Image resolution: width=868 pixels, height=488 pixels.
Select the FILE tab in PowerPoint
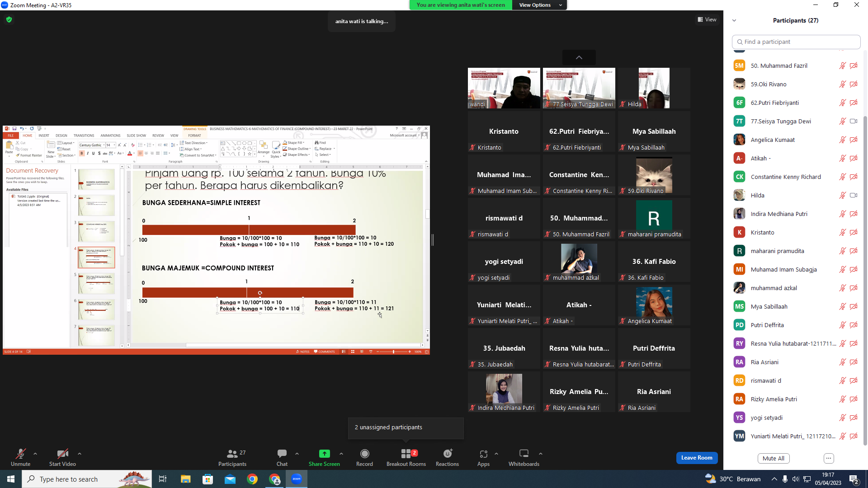click(x=10, y=136)
